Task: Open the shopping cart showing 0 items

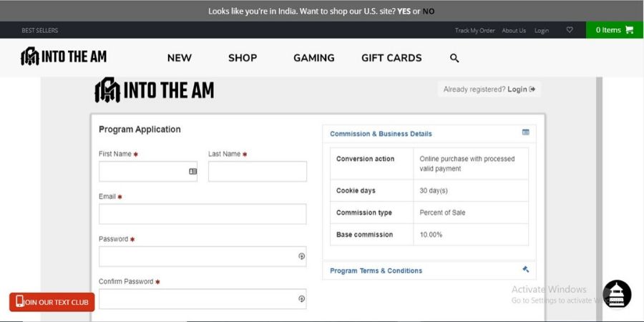Action: 615,30
